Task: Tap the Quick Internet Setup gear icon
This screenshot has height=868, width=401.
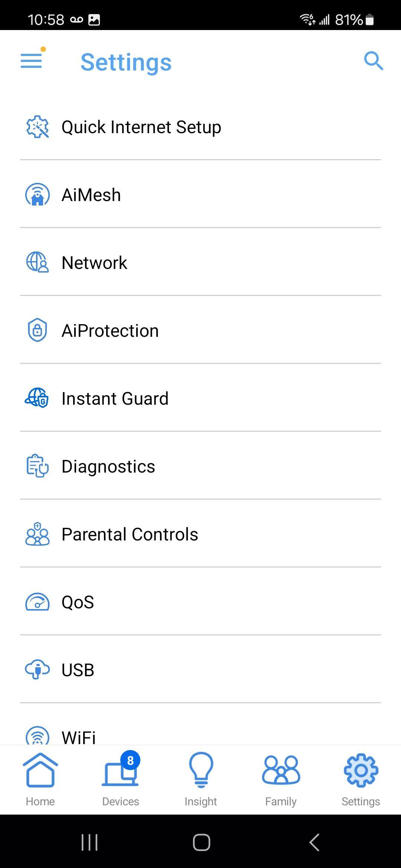Action: point(37,127)
